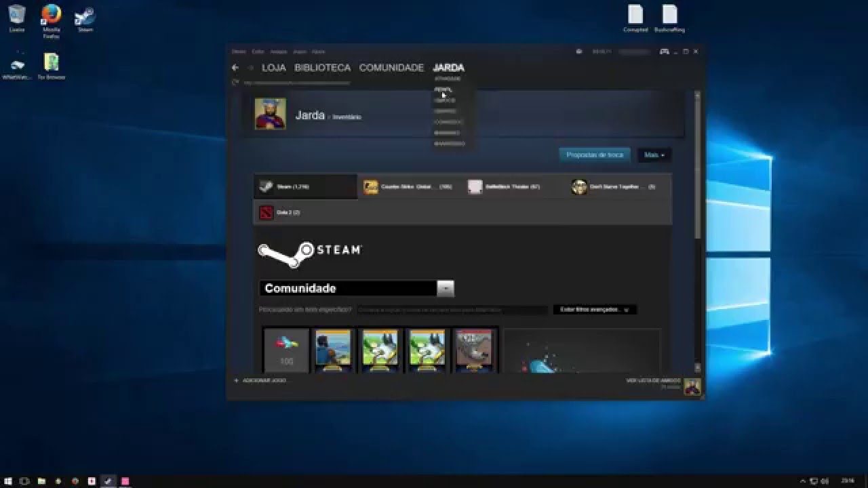Click the JARDA navigation heading

coord(448,68)
